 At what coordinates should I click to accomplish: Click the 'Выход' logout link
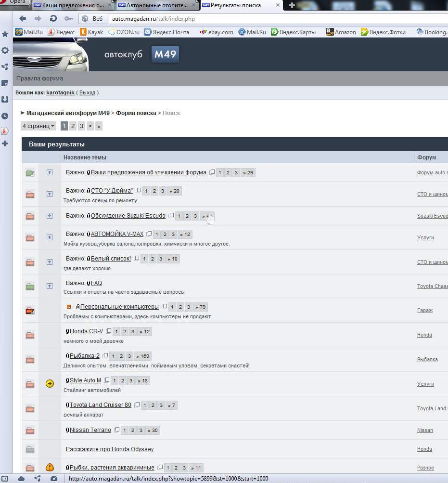pyautogui.click(x=87, y=92)
